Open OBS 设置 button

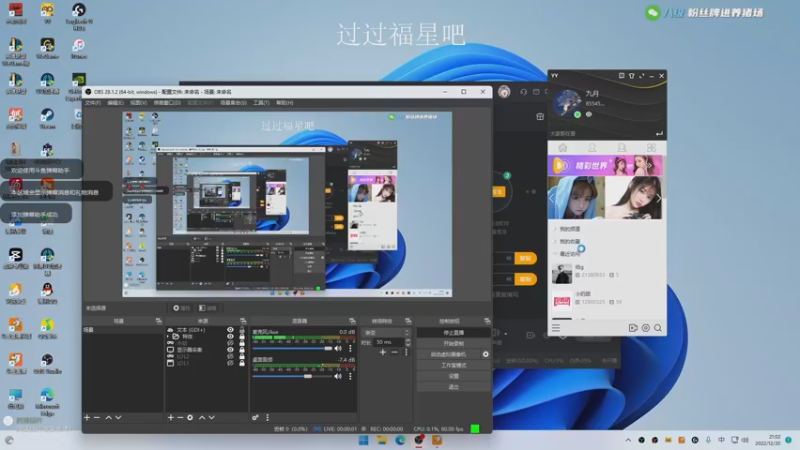453,376
